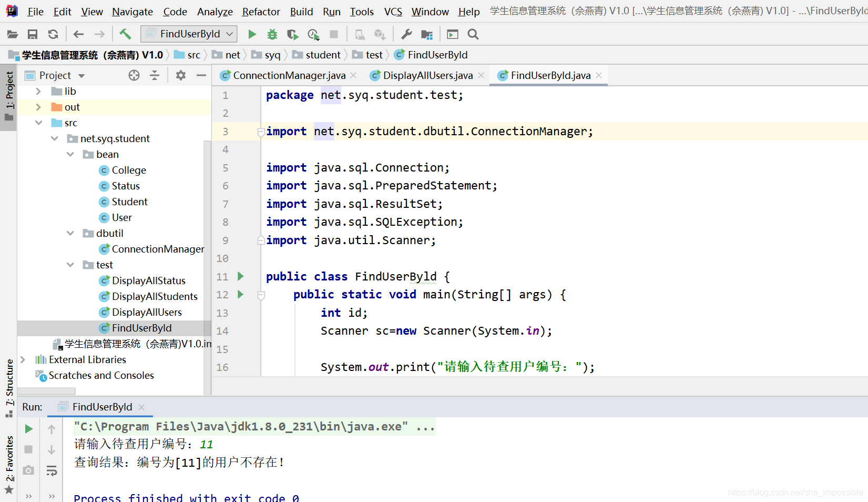
Task: Toggle soft-wrap icon in Run console
Action: 52,470
